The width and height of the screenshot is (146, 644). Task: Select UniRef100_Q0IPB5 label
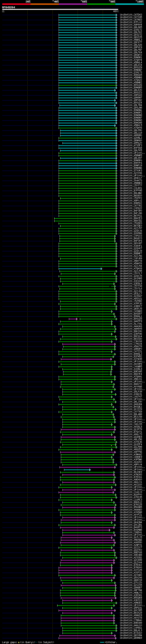[131, 279]
